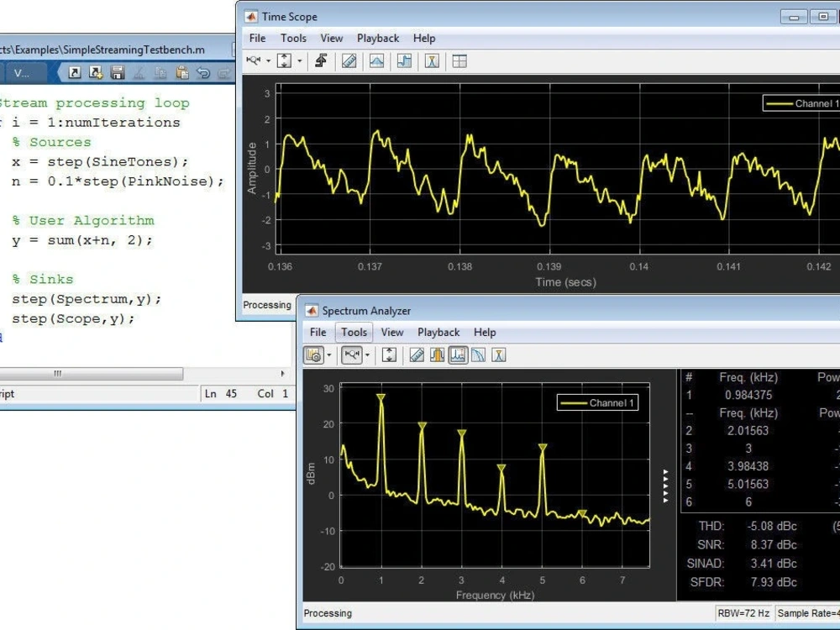The image size is (840, 630).
Task: Save the script using the save icon
Action: tap(119, 74)
